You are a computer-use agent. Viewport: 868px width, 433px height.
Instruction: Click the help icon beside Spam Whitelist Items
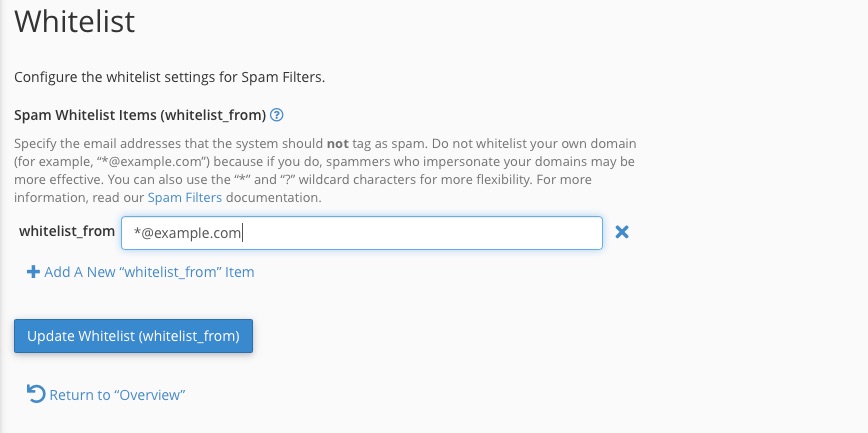[x=277, y=115]
